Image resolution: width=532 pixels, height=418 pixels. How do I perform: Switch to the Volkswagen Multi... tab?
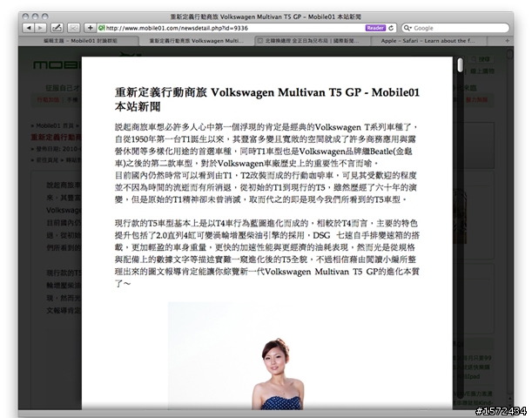pyautogui.click(x=197, y=41)
